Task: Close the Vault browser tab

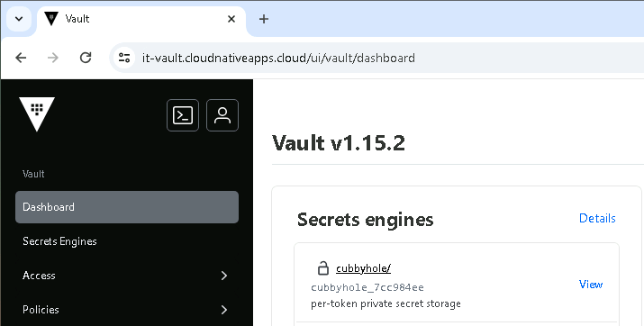Action: (231, 19)
